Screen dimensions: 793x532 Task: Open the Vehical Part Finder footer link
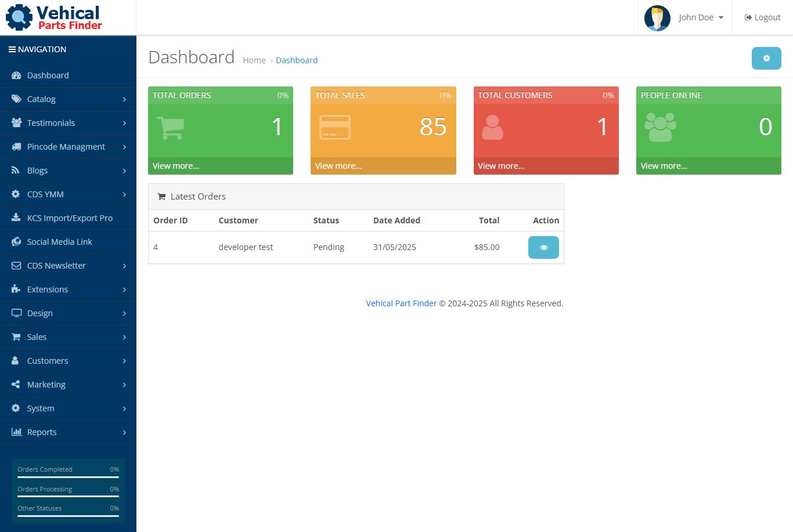401,303
